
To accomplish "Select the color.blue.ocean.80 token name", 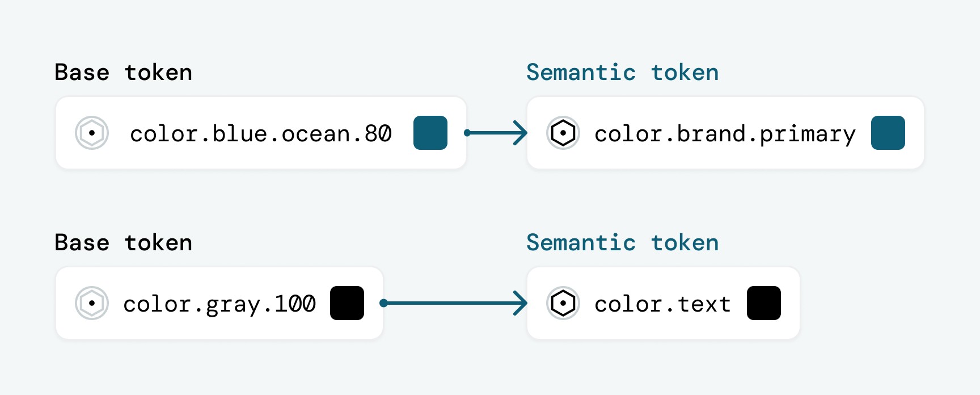I will (x=261, y=134).
